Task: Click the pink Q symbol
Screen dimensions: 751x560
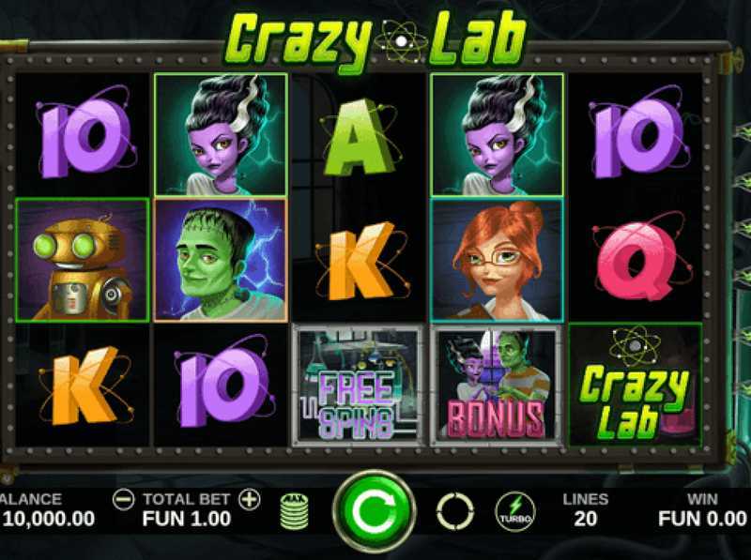Action: point(637,260)
